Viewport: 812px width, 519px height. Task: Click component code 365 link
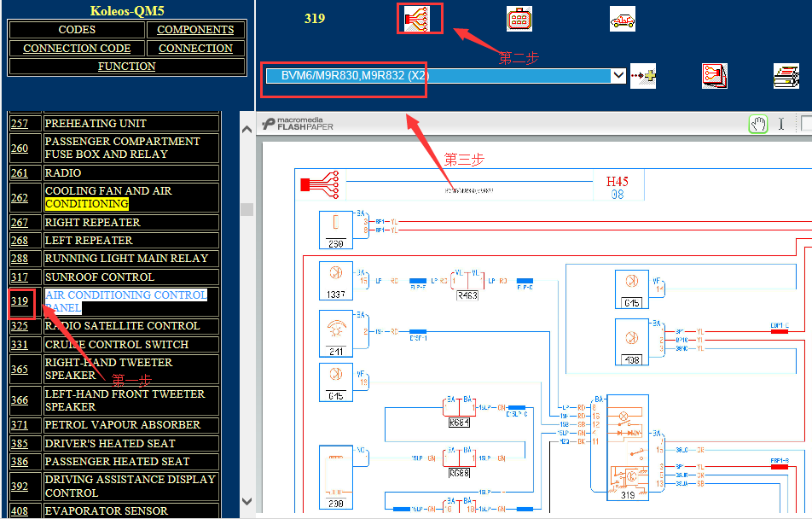[20, 369]
